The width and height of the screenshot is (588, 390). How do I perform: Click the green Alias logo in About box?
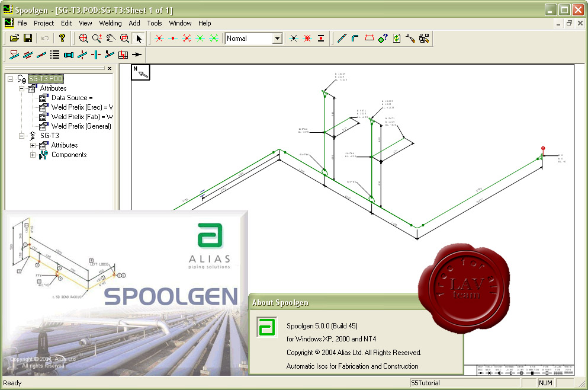pyautogui.click(x=266, y=327)
